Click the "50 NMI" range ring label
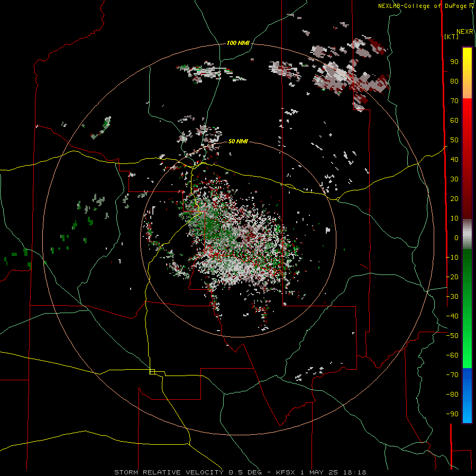Screen dimensions: 476x476 (238, 141)
